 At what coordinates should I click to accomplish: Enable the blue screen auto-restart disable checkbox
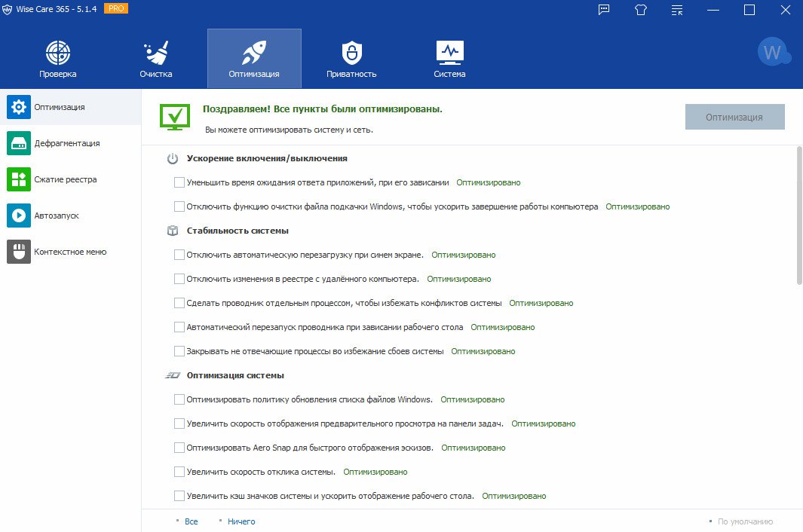pyautogui.click(x=179, y=255)
